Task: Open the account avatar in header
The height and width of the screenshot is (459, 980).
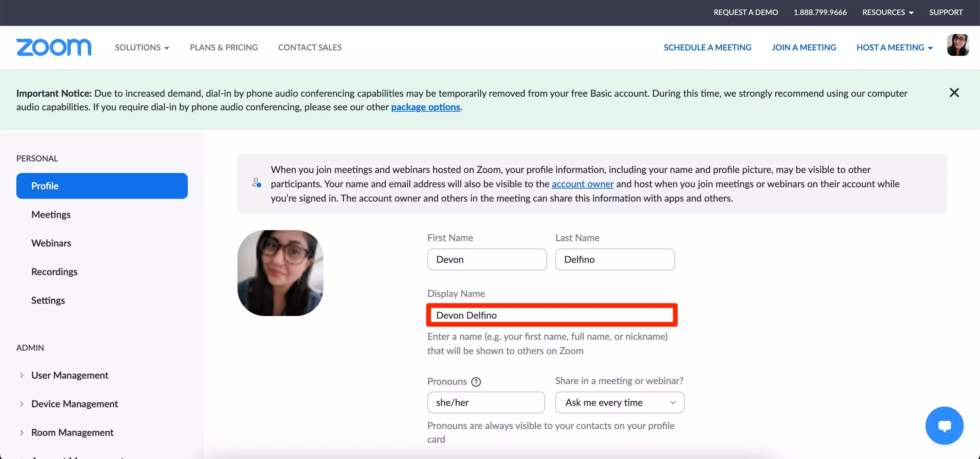Action: coord(958,45)
